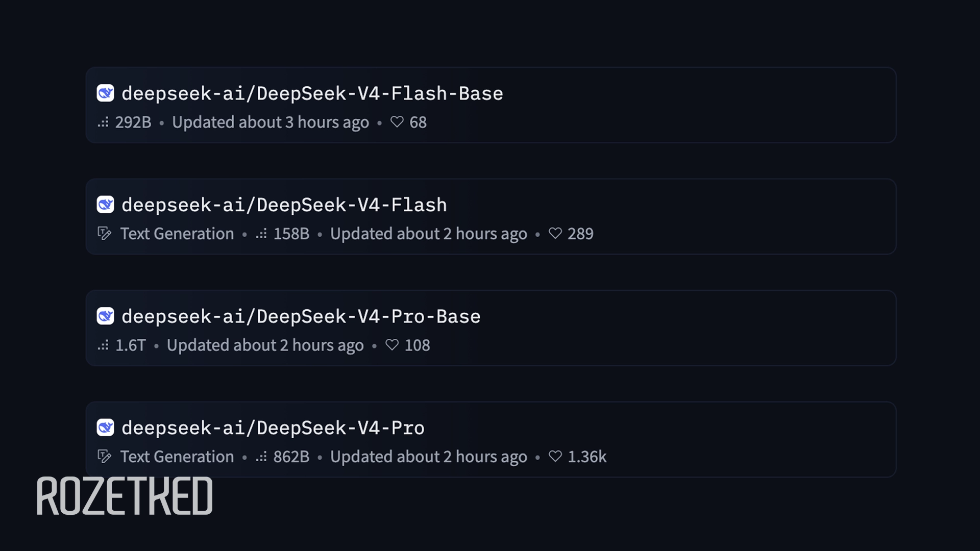The image size is (980, 551).
Task: Open the deepseek-ai/DeepSeek-V4-Pro model page
Action: (x=273, y=428)
